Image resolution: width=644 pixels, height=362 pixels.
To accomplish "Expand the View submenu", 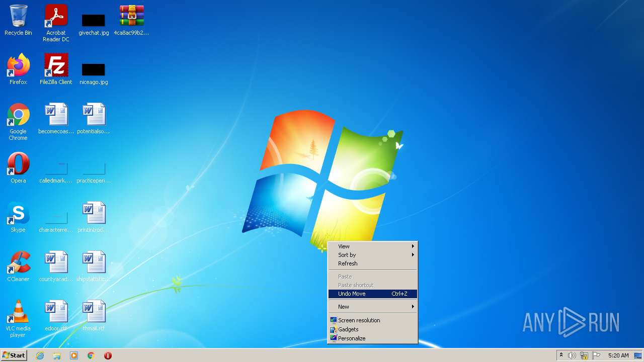I will click(x=372, y=246).
